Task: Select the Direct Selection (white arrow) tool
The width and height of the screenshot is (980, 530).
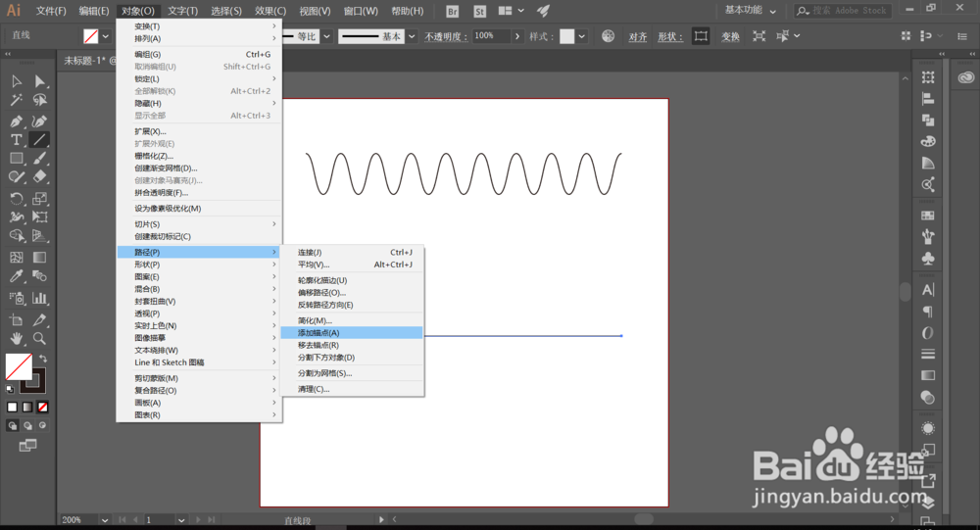Action: [x=40, y=81]
